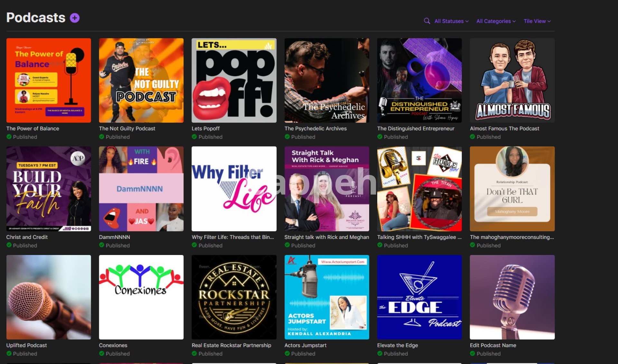Viewport: 618px width, 364px height.
Task: Click the search magnifier icon
Action: 427,21
